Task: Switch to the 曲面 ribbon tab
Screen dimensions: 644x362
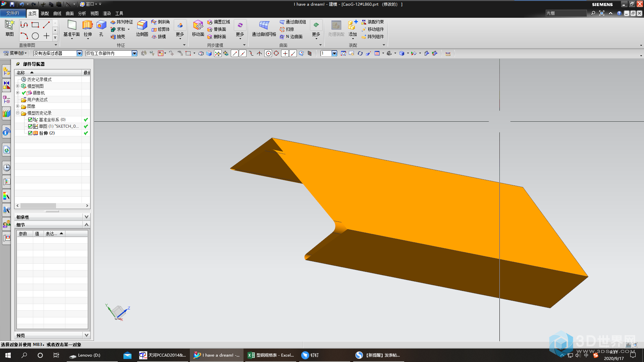Action: click(x=70, y=13)
